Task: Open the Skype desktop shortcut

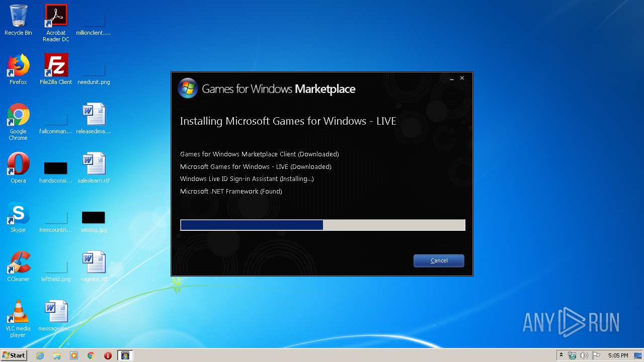Action: 18,217
